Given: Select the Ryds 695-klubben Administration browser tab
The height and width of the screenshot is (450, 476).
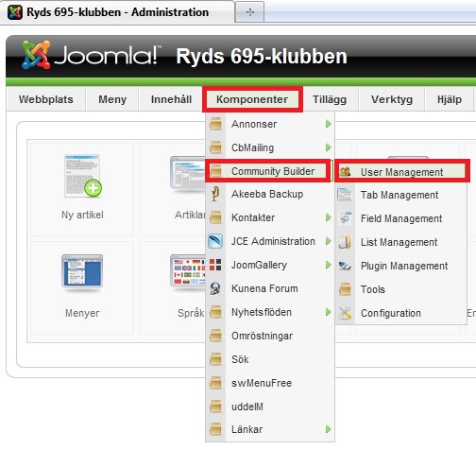Looking at the screenshot, I should click(x=117, y=12).
